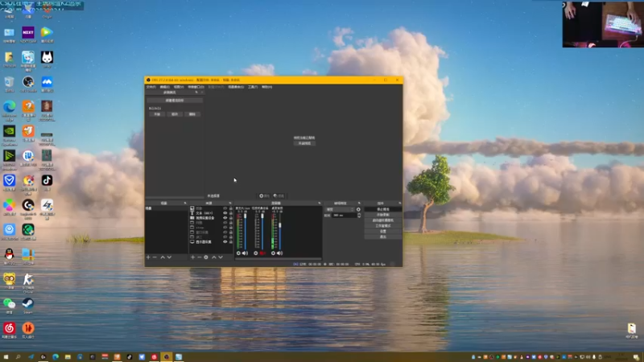This screenshot has height=362, width=644.
Task: Move the scene down in Scenes panel
Action: coord(169,257)
